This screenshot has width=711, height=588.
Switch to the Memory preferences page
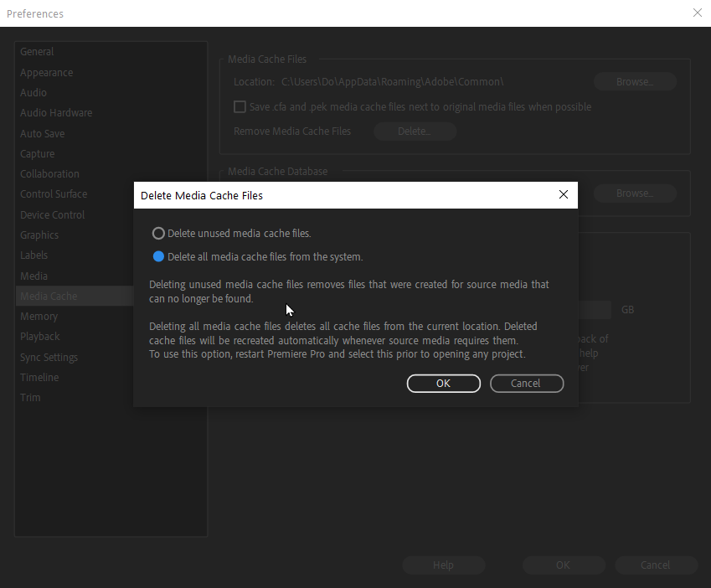[39, 316]
